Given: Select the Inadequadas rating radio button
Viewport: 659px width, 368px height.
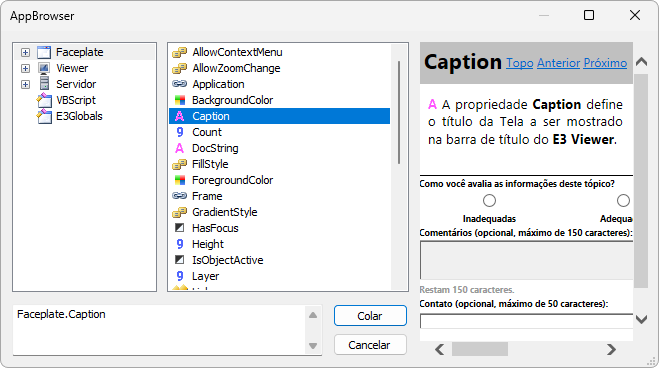Looking at the screenshot, I should pyautogui.click(x=489, y=200).
